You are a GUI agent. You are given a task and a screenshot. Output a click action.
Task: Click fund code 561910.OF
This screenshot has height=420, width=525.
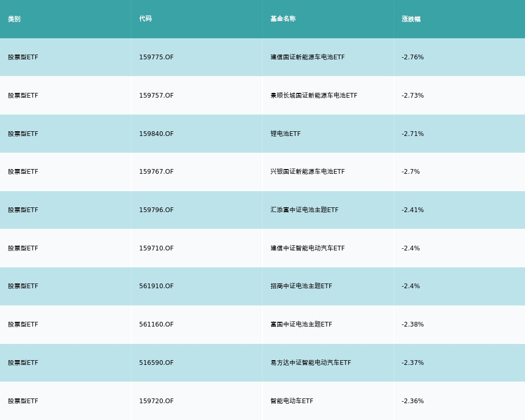click(156, 286)
